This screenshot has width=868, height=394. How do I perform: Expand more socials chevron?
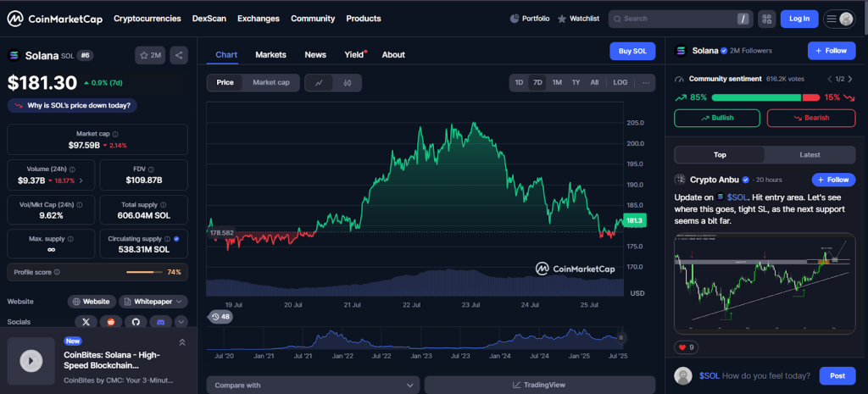(181, 321)
